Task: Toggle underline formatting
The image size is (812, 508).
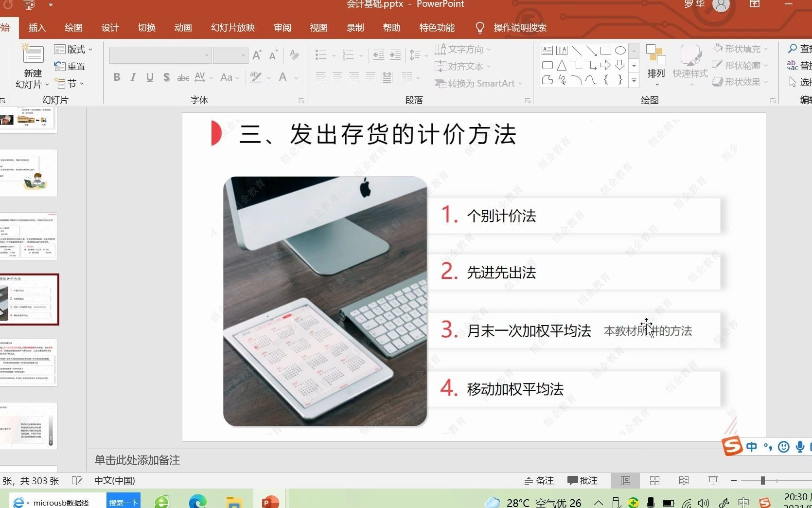Action: pyautogui.click(x=149, y=77)
